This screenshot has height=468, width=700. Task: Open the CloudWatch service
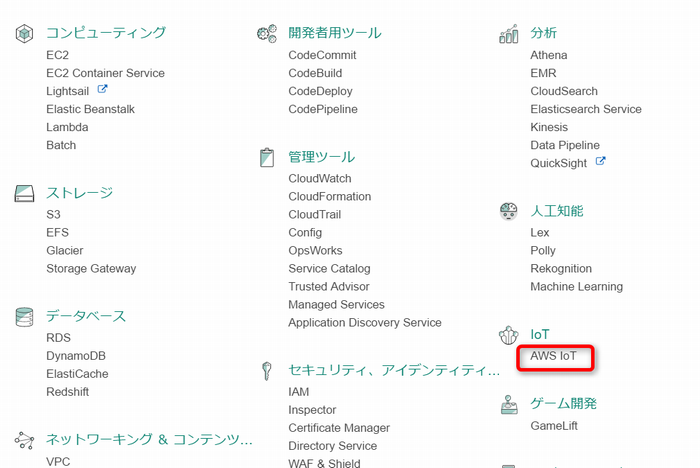point(320,178)
